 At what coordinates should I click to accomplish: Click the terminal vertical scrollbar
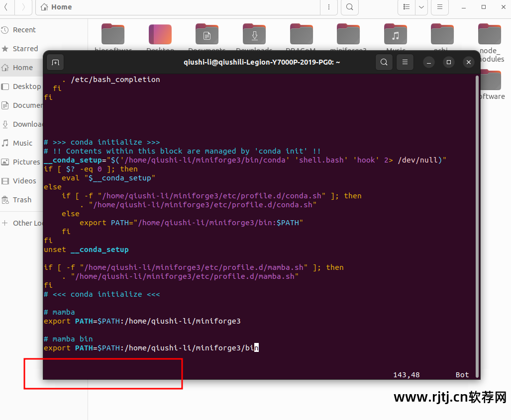coord(477,226)
